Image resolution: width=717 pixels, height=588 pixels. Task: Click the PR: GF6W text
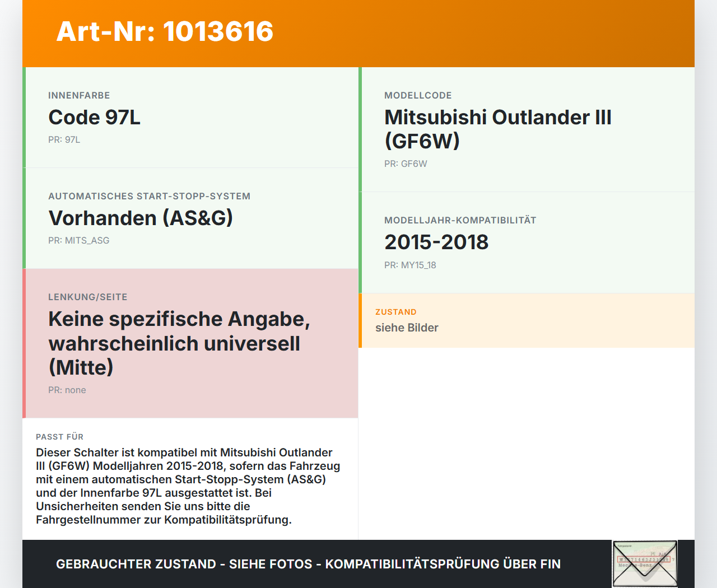click(406, 164)
